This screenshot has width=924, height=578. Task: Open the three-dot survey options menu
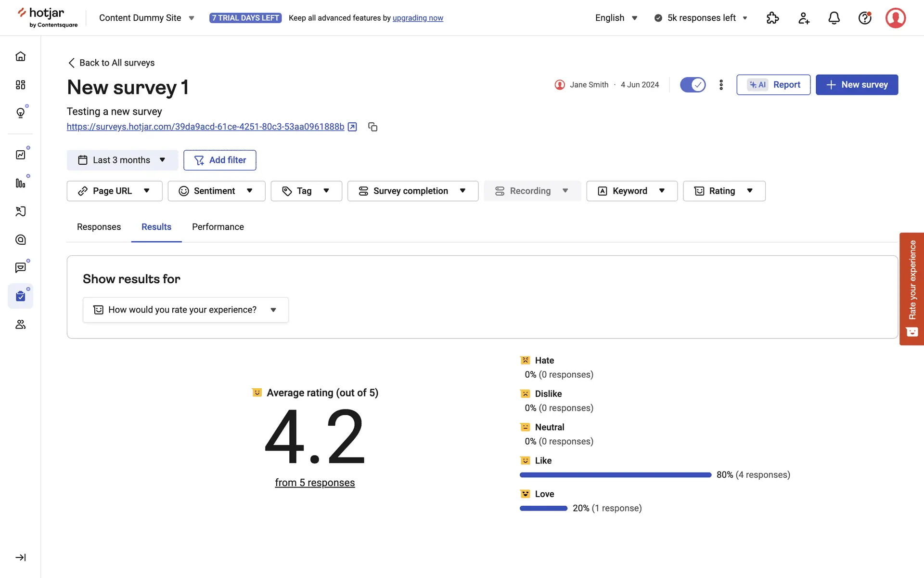(721, 85)
